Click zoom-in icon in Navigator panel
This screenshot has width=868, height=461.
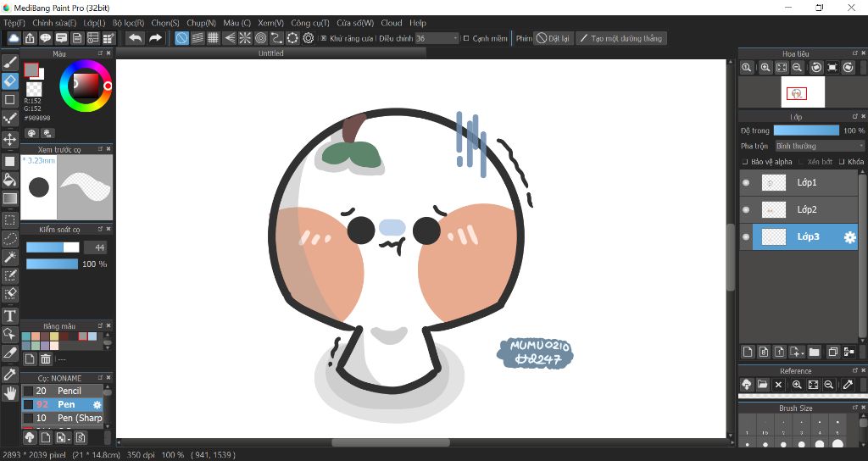pos(765,68)
